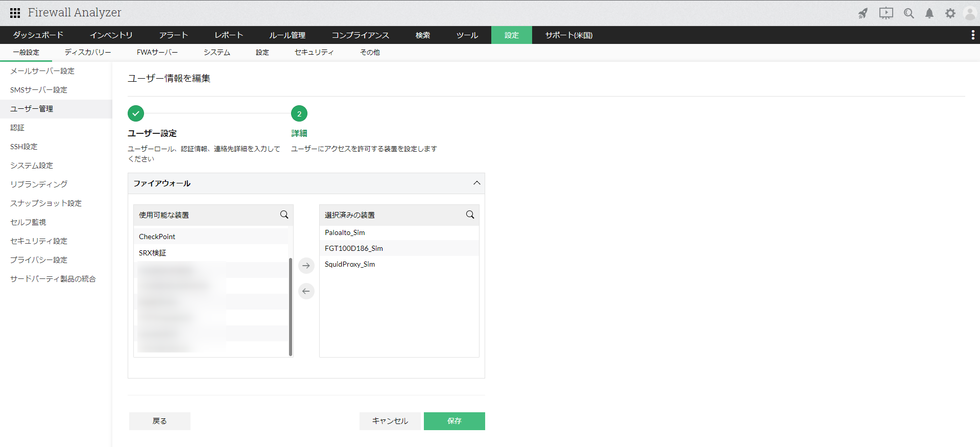980x447 pixels.
Task: Open the サポート(米国) menu
Action: [569, 35]
